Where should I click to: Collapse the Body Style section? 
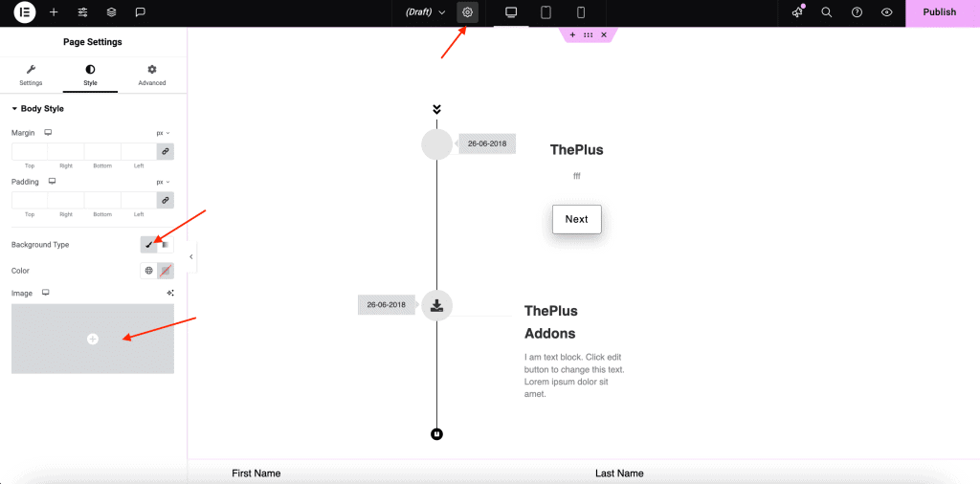[x=15, y=109]
